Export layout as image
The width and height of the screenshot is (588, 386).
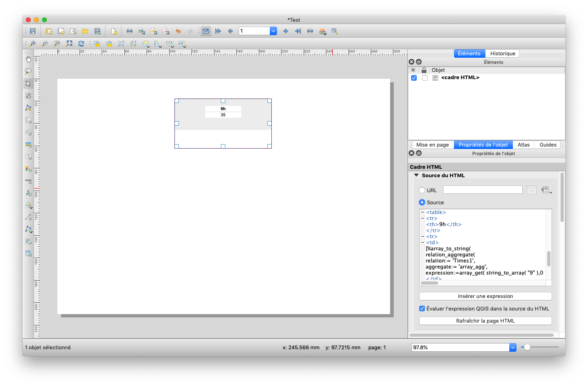coord(142,31)
